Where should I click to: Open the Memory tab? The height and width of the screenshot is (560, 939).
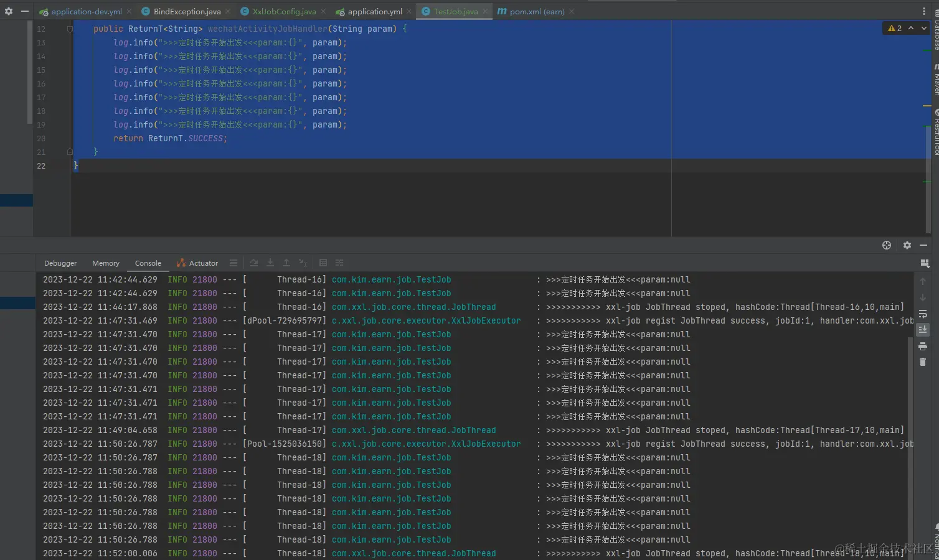106,263
